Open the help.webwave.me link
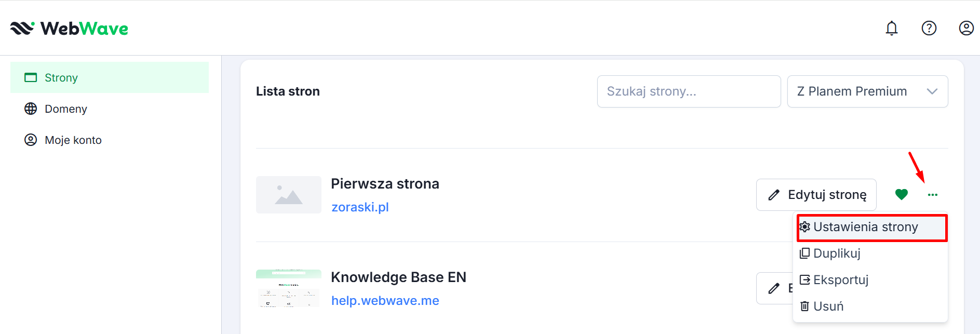Image resolution: width=980 pixels, height=334 pixels. (x=385, y=301)
